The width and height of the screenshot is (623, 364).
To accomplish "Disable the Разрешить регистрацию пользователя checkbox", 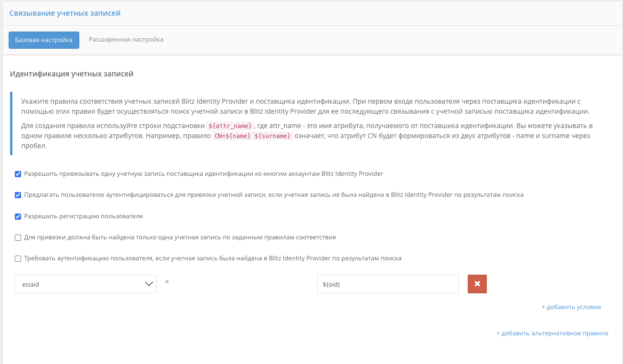I will pyautogui.click(x=18, y=216).
